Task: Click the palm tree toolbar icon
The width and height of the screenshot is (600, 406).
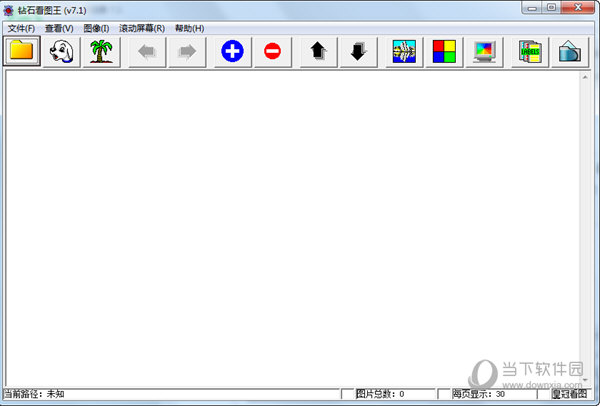Action: click(100, 51)
